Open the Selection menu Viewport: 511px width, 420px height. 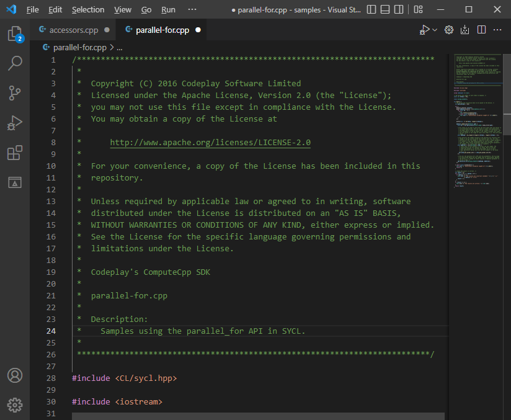pos(88,9)
